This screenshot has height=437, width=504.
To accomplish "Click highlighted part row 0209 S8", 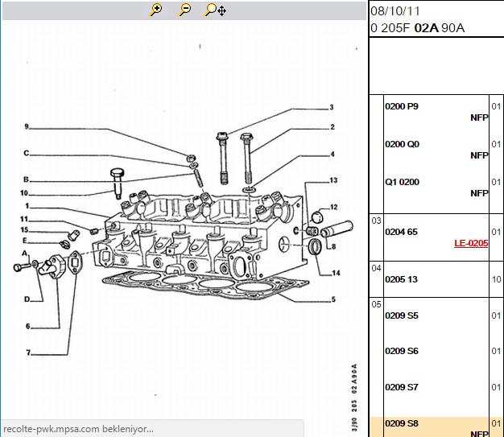I will tap(437, 427).
